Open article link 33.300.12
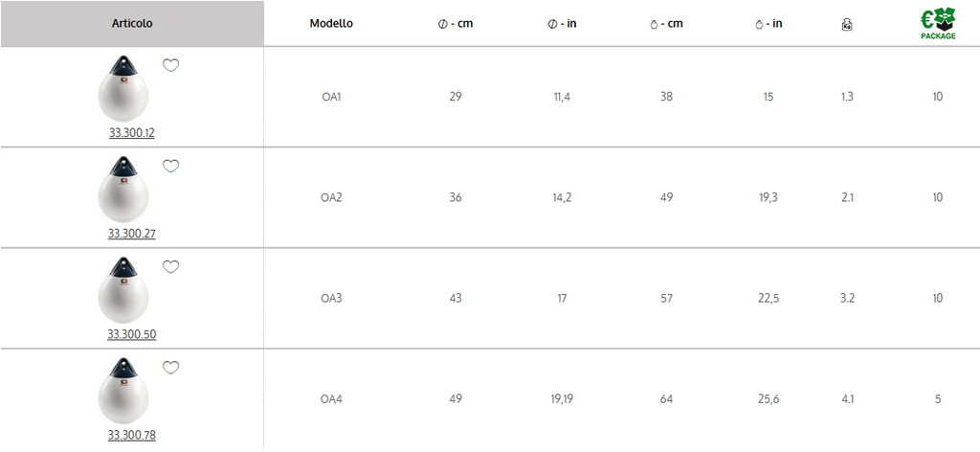Screen dimensions: 980x452 click(131, 133)
